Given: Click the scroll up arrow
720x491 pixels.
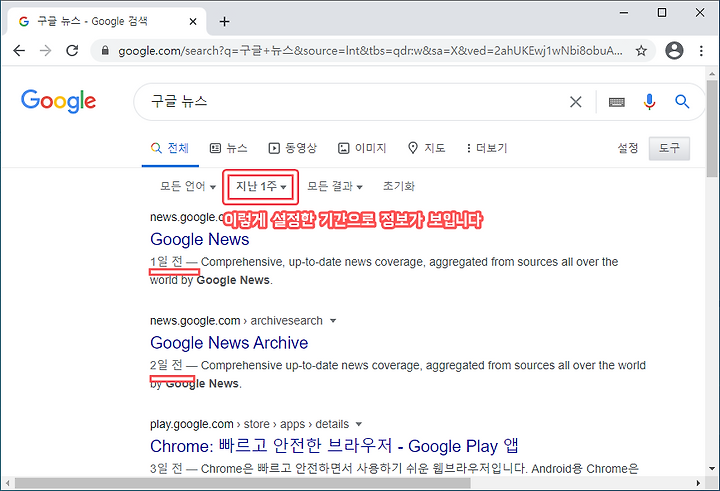Looking at the screenshot, I should [x=712, y=73].
